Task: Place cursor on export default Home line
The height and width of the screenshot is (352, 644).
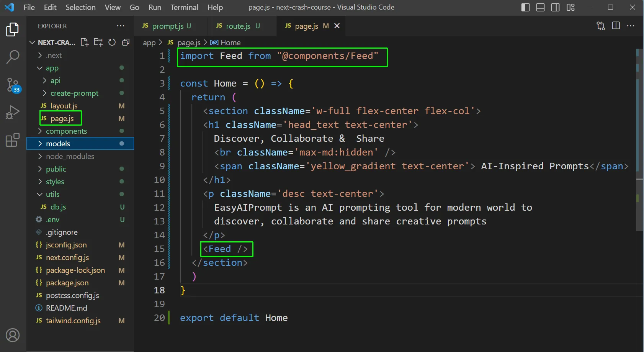Action: point(234,318)
